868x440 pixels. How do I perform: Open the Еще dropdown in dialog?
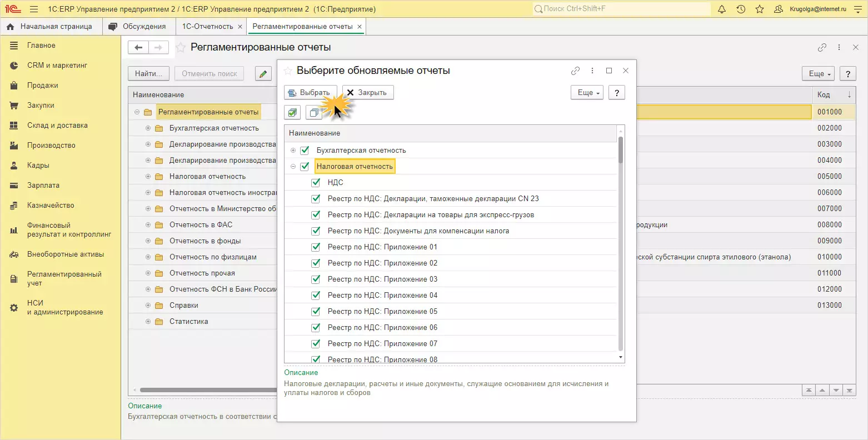pyautogui.click(x=587, y=93)
